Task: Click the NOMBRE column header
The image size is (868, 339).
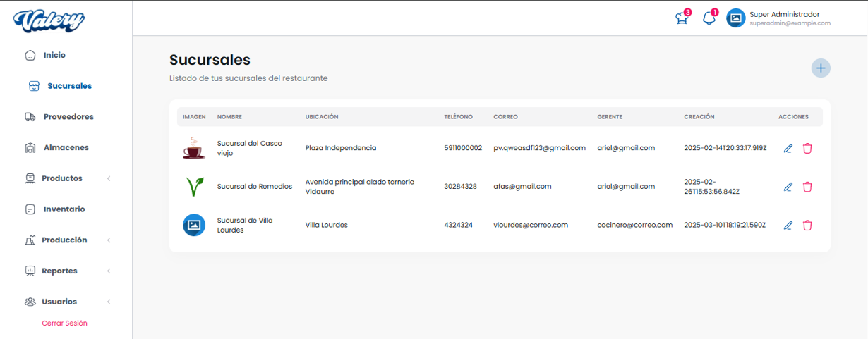Action: pyautogui.click(x=229, y=117)
